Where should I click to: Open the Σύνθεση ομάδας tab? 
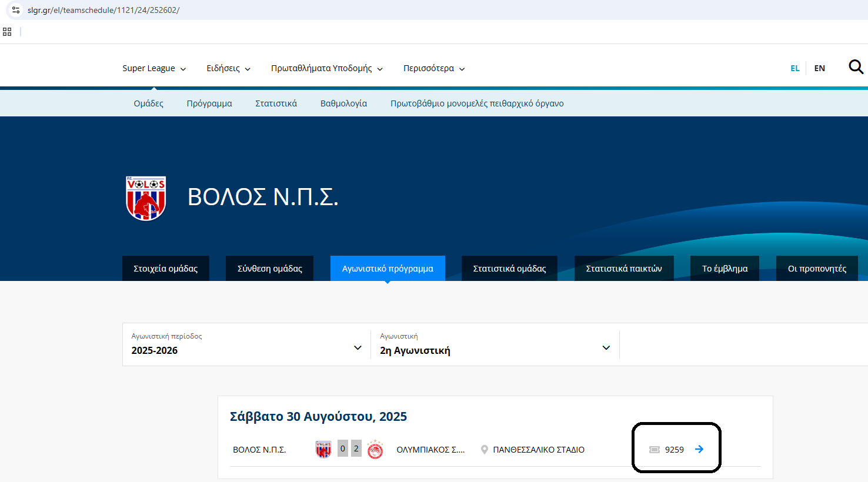point(269,269)
